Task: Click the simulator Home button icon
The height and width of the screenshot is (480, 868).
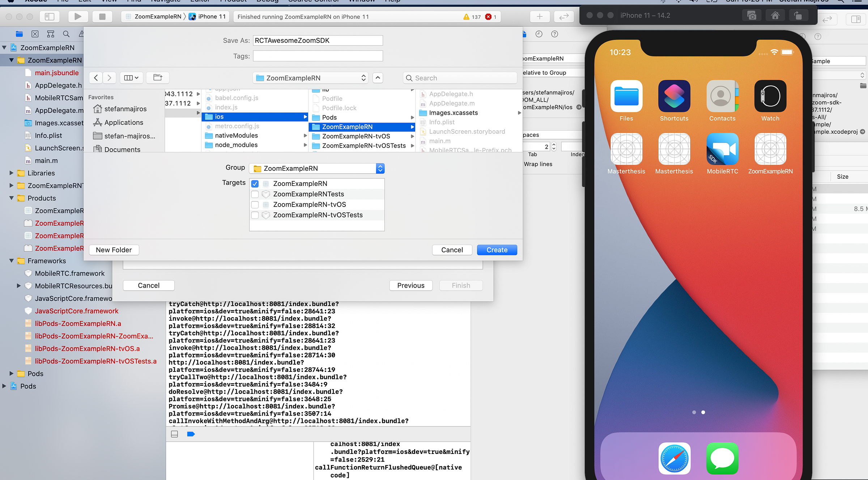Action: [x=775, y=16]
